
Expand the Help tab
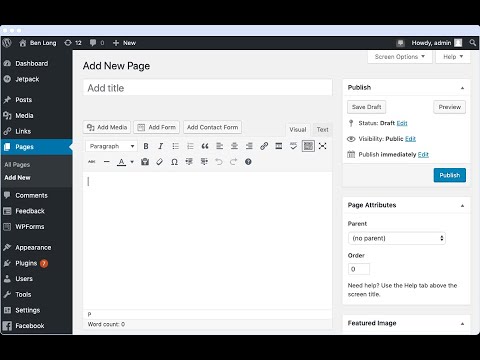click(453, 57)
